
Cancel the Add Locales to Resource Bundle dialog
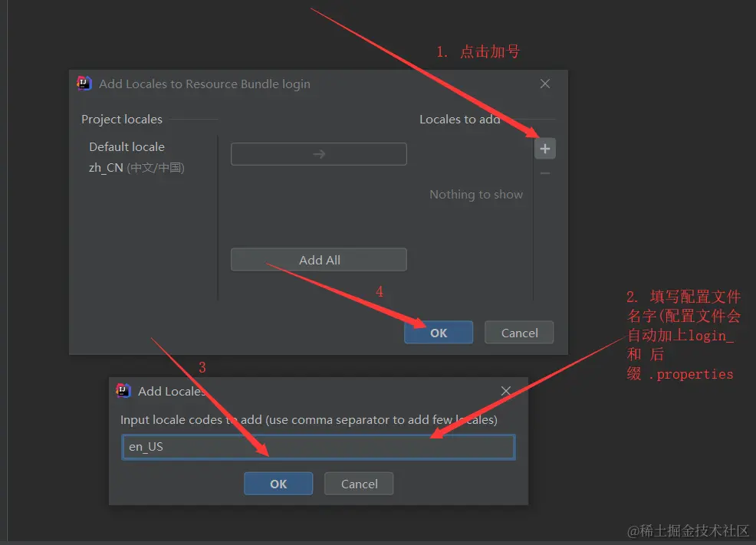(x=519, y=333)
